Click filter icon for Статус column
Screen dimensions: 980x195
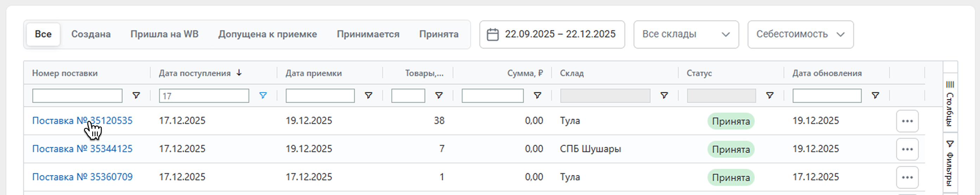tap(769, 95)
